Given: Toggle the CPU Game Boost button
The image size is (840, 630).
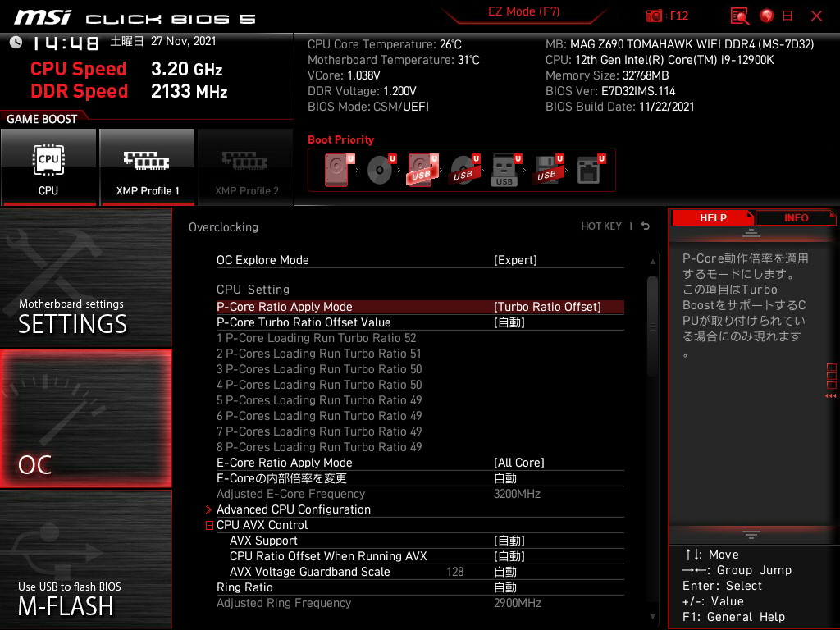Looking at the screenshot, I should click(48, 167).
